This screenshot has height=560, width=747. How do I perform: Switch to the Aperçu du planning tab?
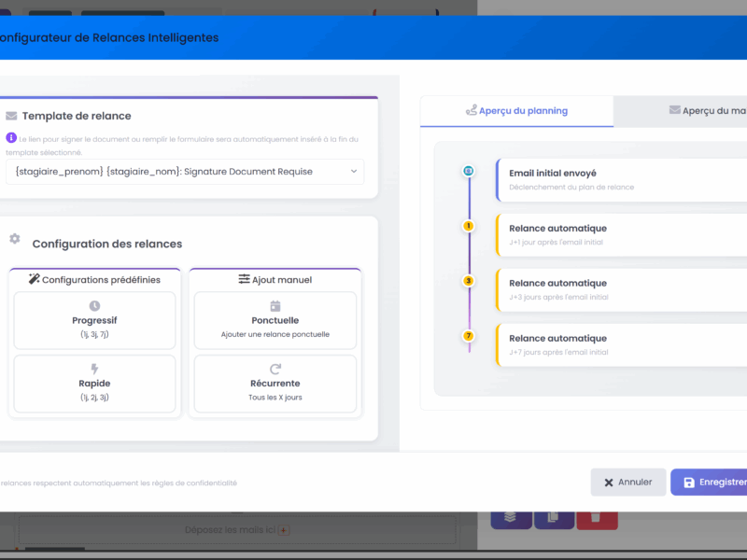(516, 111)
